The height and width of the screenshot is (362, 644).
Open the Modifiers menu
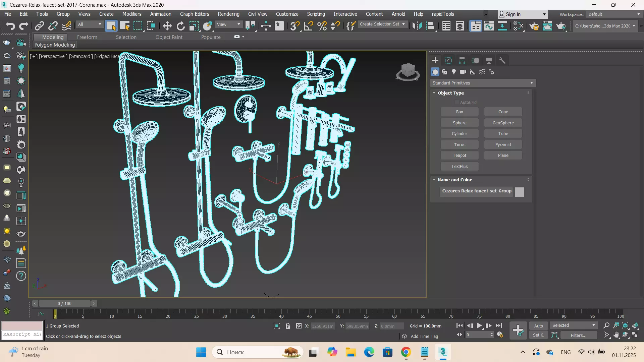[x=131, y=14]
